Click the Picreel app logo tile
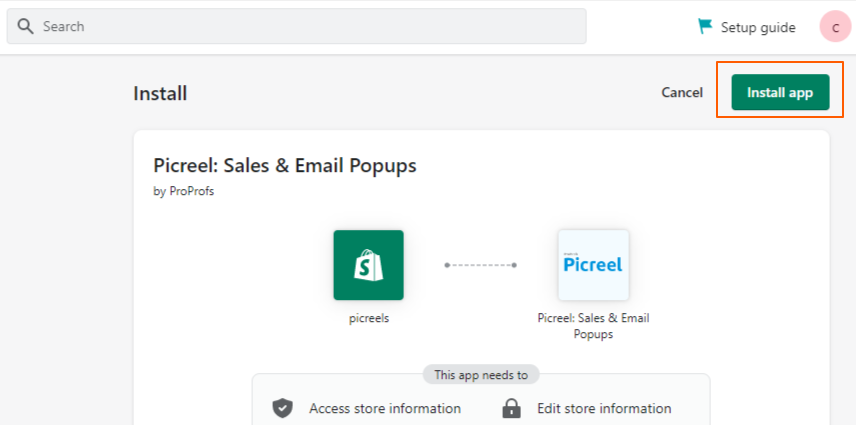 [x=593, y=265]
